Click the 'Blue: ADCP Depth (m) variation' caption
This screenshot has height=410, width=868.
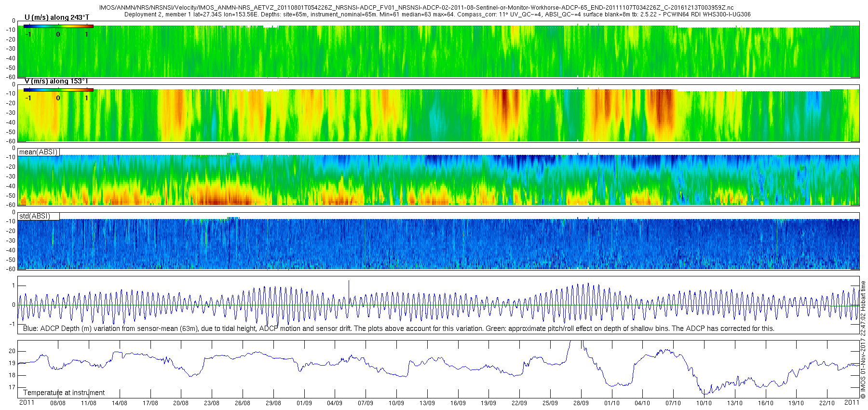(x=399, y=328)
